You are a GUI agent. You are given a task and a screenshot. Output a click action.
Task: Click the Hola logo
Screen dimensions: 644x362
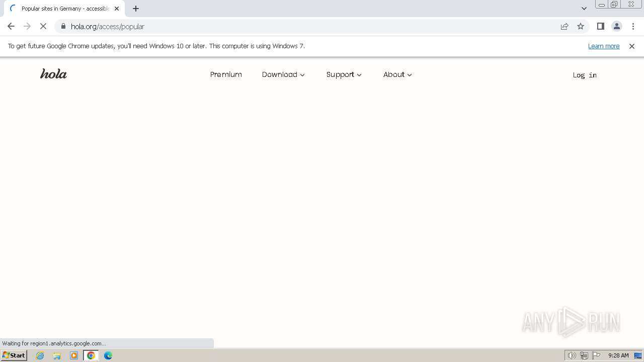[x=53, y=74]
